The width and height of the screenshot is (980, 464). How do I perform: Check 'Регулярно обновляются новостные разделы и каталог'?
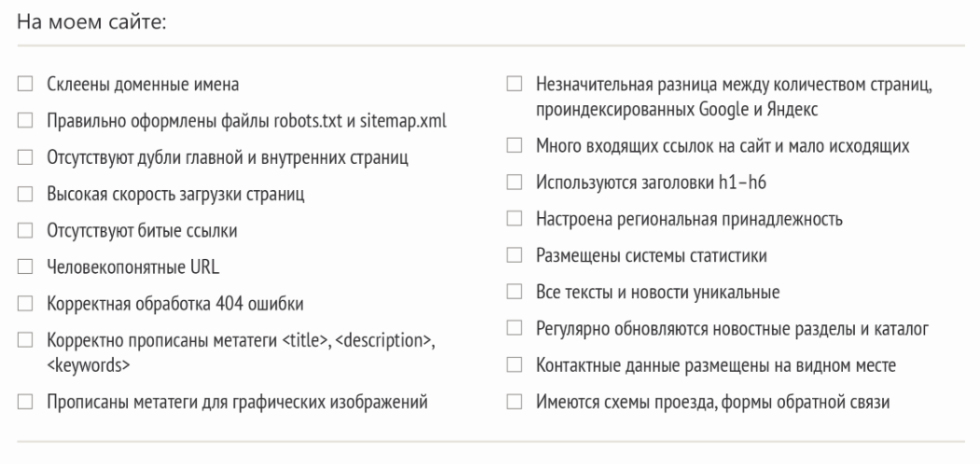[x=515, y=328]
